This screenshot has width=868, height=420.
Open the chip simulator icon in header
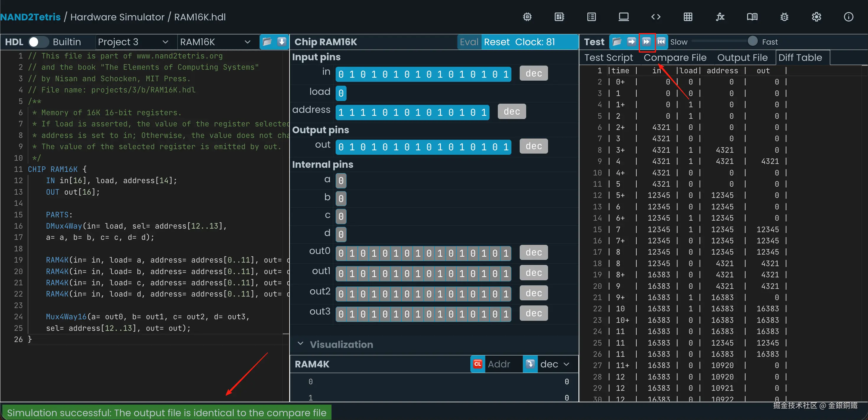click(527, 17)
